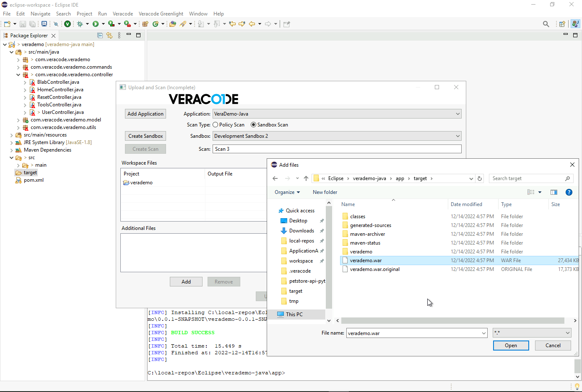Click the Search flashlight toolbar icon

point(183,24)
